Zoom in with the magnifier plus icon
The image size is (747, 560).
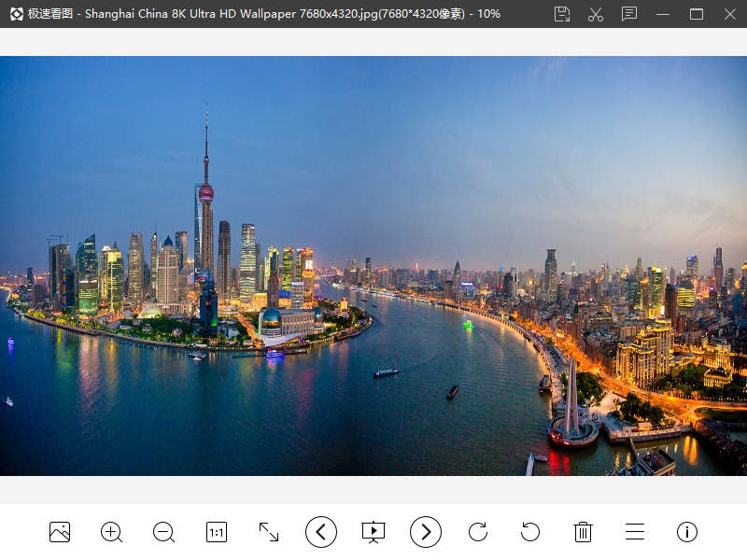[112, 532]
